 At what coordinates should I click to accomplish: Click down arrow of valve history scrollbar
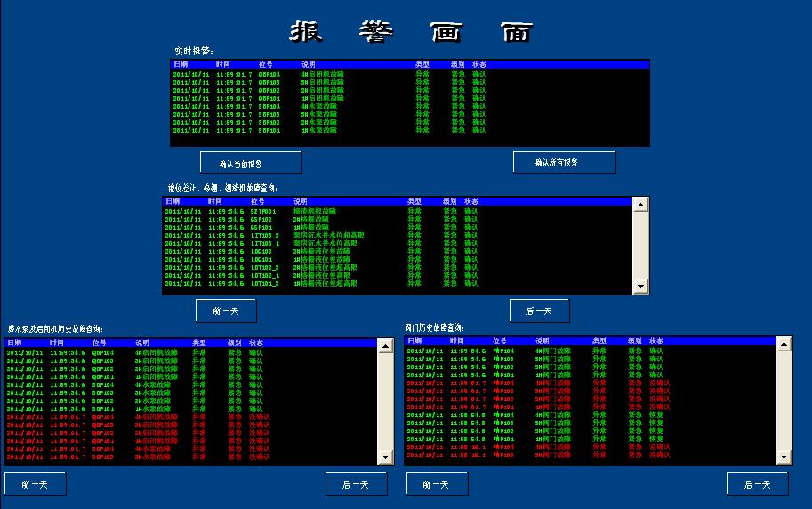784,457
